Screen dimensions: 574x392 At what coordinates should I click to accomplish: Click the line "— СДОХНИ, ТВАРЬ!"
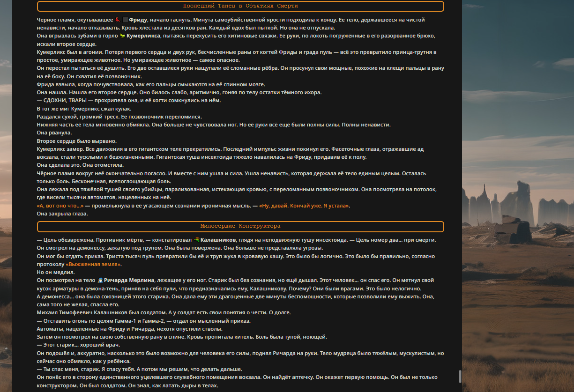[x=62, y=101]
